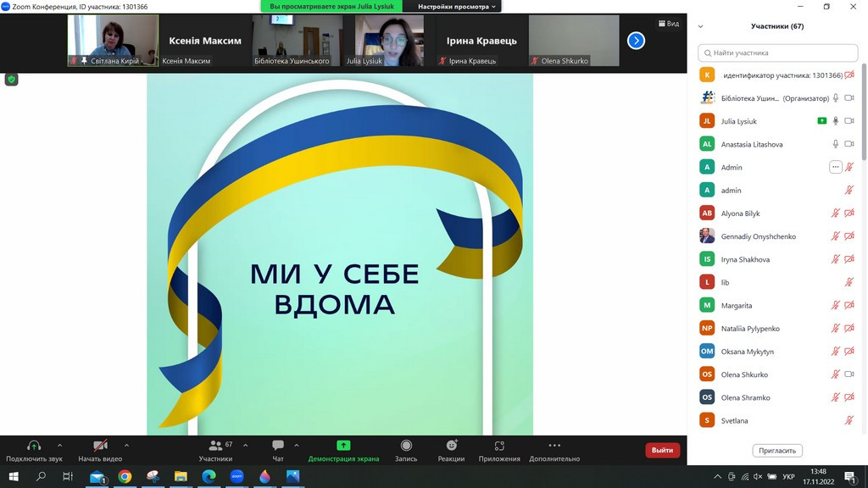Select Ірина Кравець video tile
Screen dimensions: 868x488
[481, 41]
